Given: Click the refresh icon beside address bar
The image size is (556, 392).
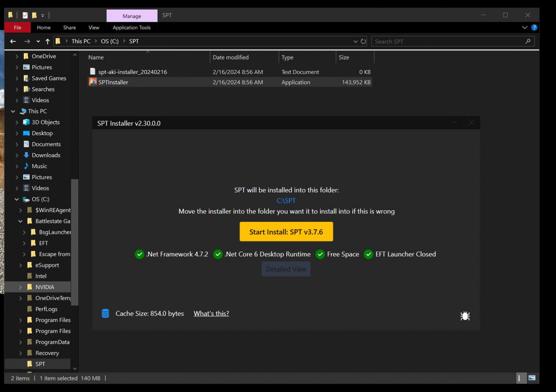Looking at the screenshot, I should pyautogui.click(x=364, y=41).
